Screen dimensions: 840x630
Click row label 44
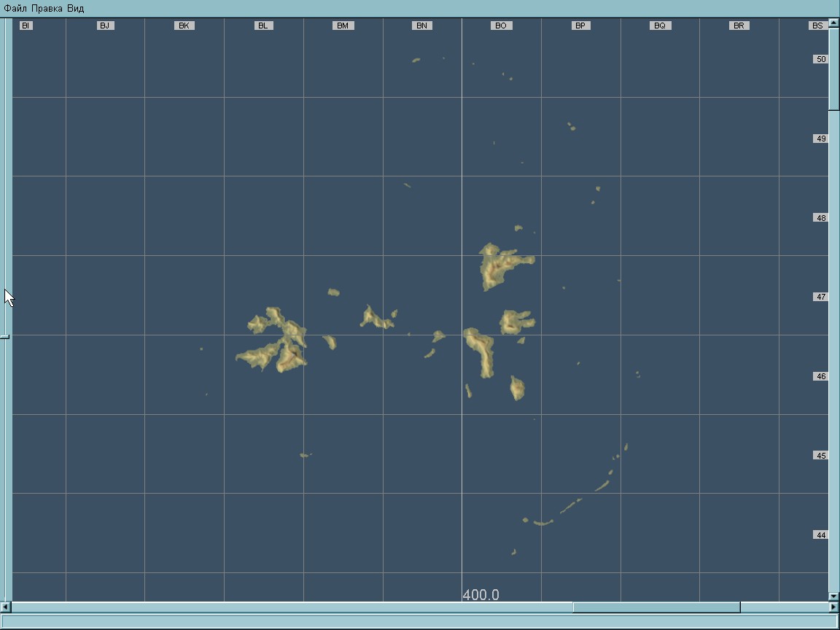point(821,535)
